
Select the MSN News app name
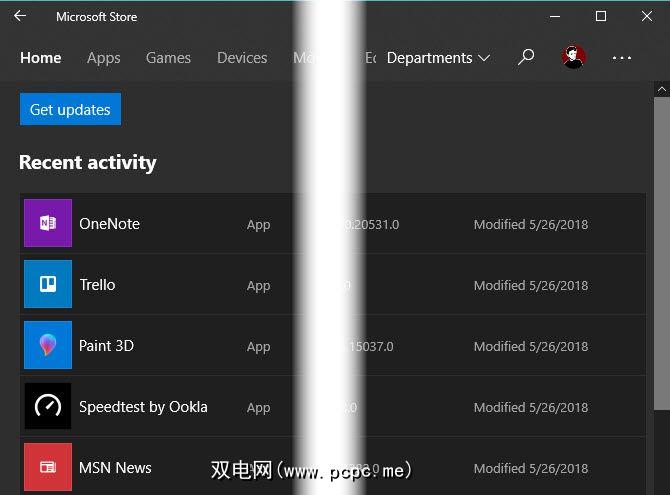click(115, 468)
